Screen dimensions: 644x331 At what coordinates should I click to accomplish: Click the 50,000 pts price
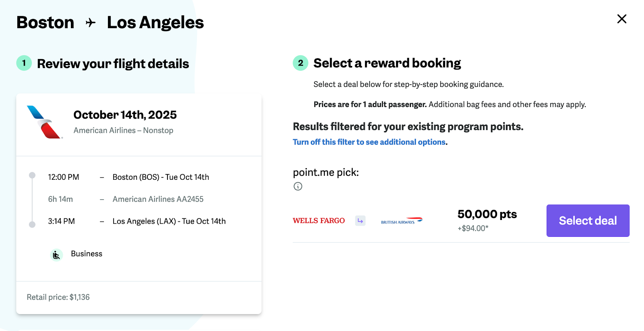[x=487, y=214]
